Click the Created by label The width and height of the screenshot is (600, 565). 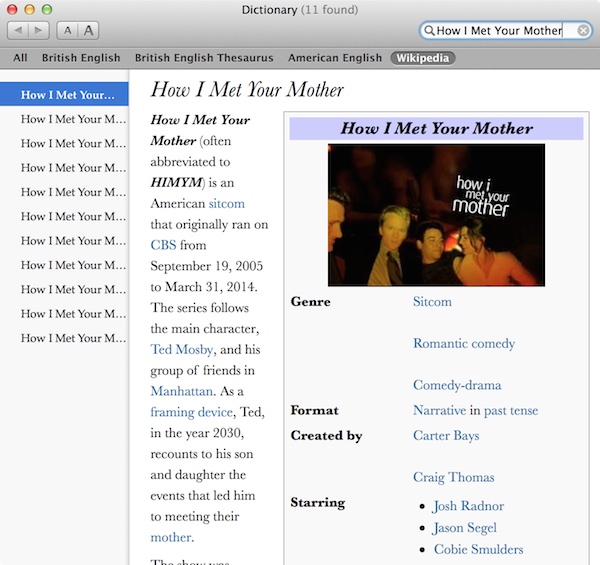tap(326, 436)
